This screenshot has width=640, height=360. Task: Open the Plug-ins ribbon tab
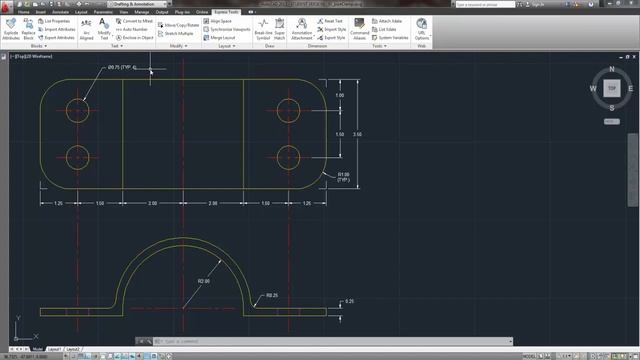coord(182,12)
